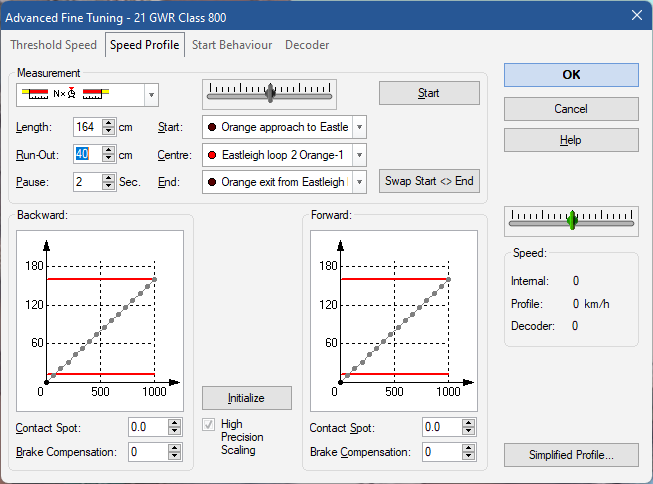This screenshot has height=484, width=653.
Task: Open the Start Behaviour tab
Action: [231, 45]
